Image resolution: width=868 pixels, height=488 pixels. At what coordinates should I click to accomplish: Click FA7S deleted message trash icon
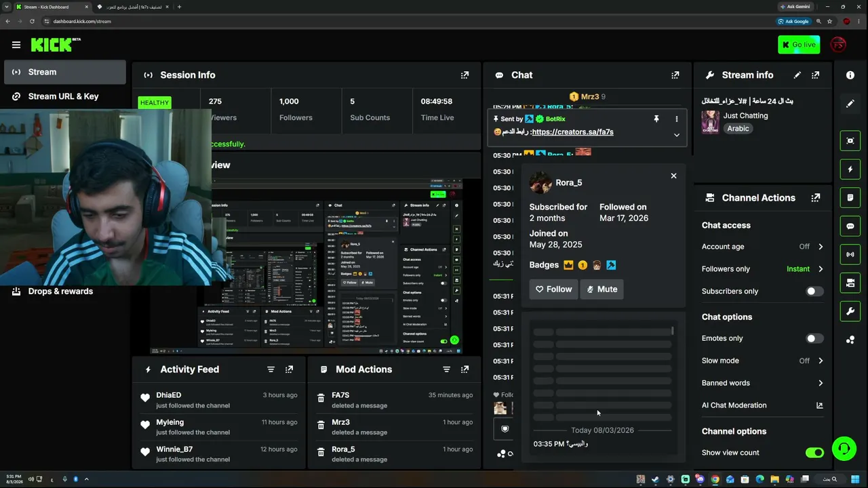tap(321, 399)
